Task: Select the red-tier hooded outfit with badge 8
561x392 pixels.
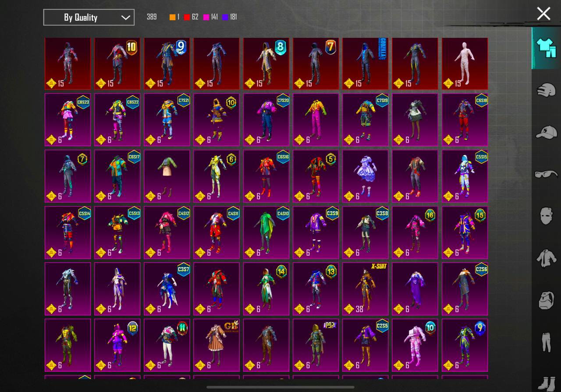Action: pos(266,64)
